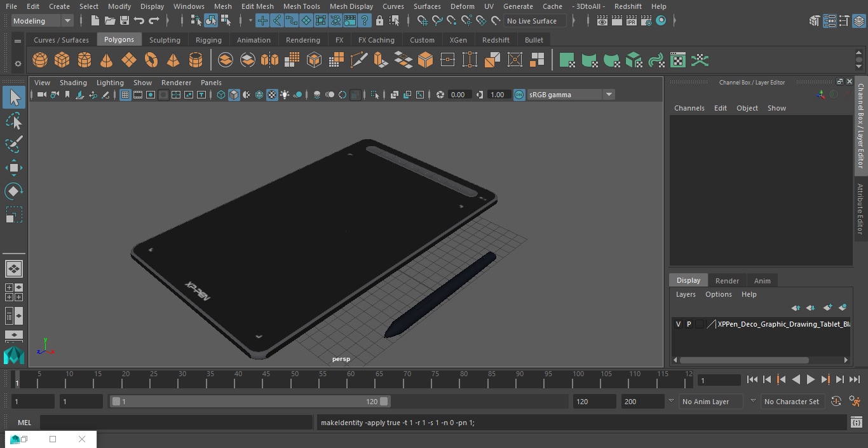Open the Mesh Tools menu
This screenshot has height=448, width=868.
point(301,6)
